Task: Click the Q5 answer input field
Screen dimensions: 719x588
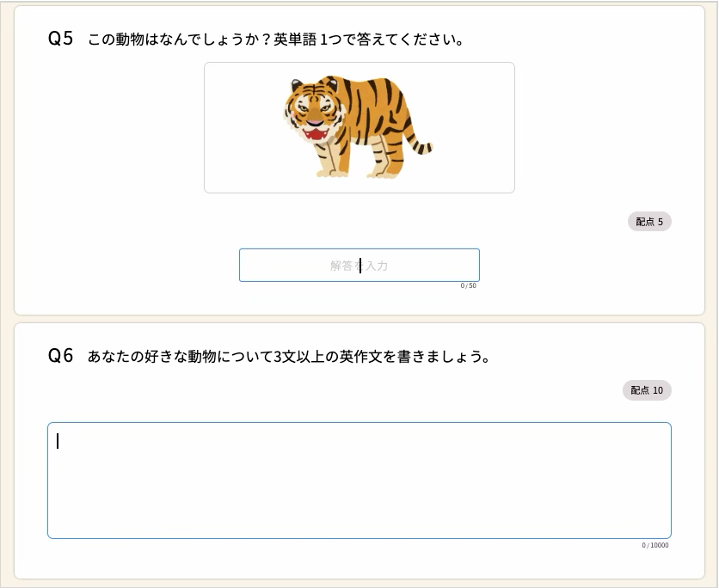Action: tap(359, 265)
